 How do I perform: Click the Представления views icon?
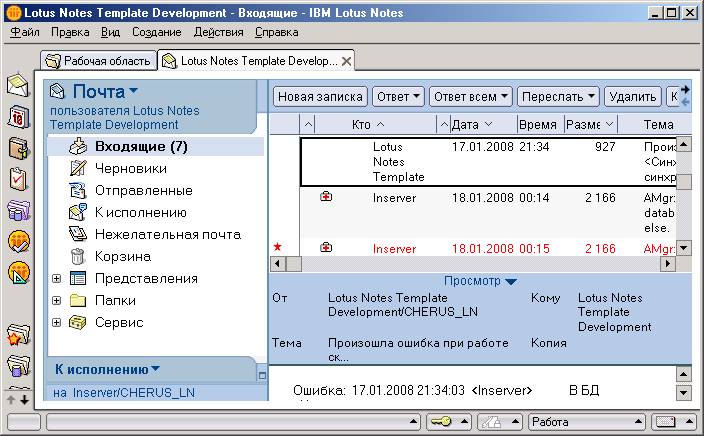78,278
